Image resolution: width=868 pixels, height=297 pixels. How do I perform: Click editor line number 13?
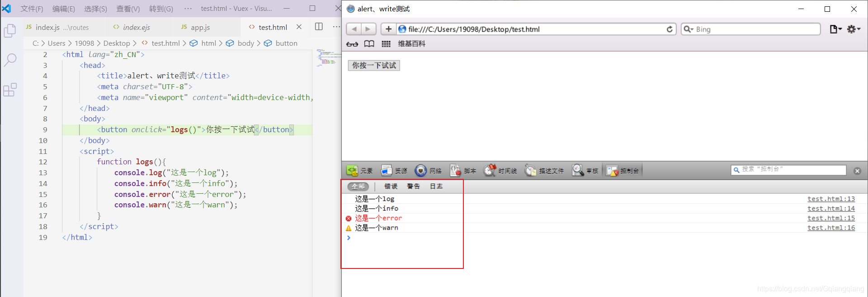click(x=43, y=172)
